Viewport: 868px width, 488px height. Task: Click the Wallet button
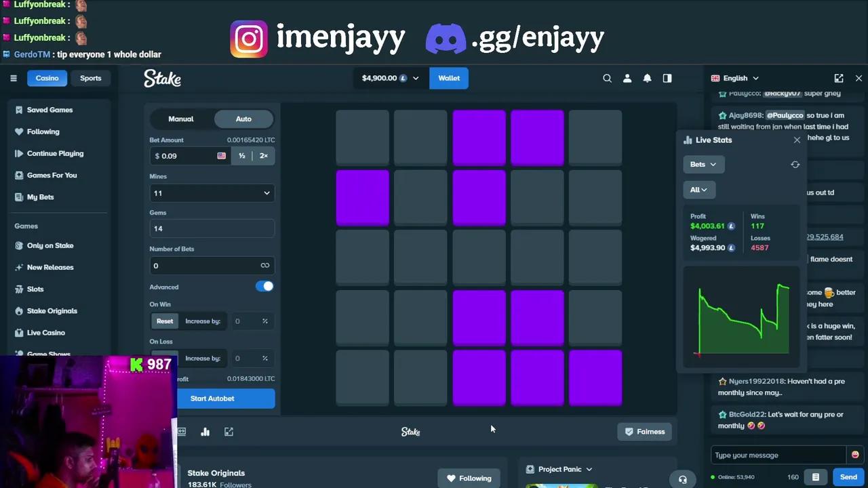(449, 78)
